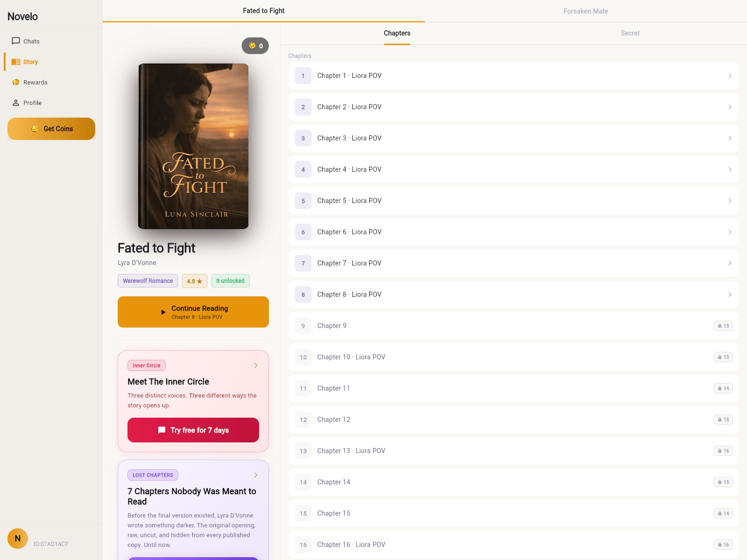Click the Chapter 3 · Liora POV title
This screenshot has height=560, width=747.
coord(349,138)
